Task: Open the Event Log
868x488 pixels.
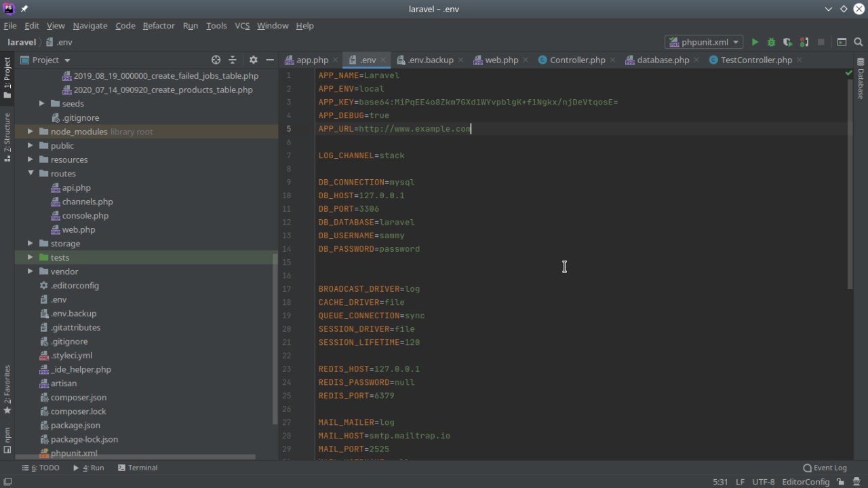Action: [825, 468]
